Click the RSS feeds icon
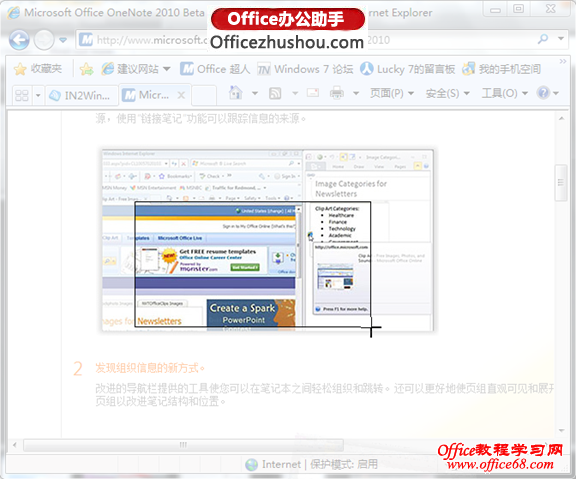This screenshot has width=576, height=479. (x=275, y=93)
